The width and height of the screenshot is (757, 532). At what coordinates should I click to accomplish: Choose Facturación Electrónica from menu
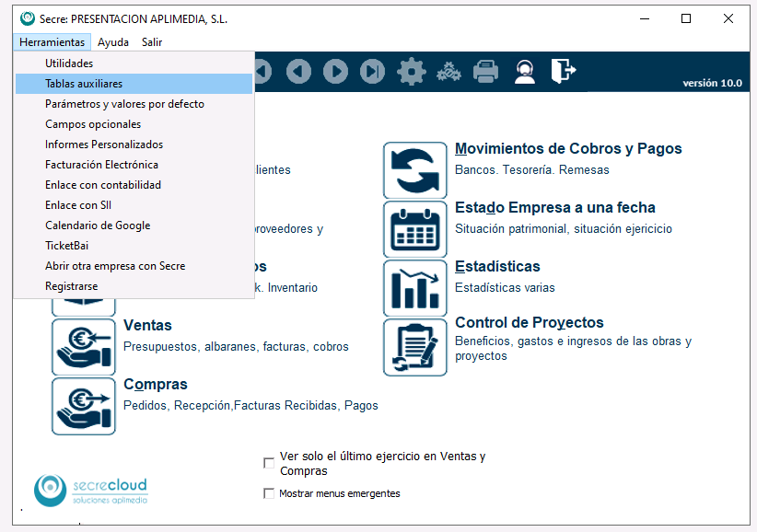101,165
